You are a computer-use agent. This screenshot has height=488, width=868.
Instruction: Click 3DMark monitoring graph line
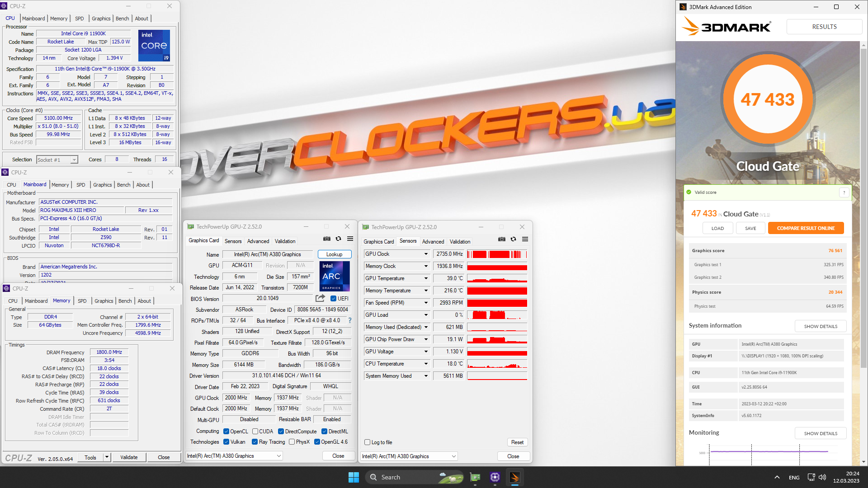pyautogui.click(x=769, y=451)
